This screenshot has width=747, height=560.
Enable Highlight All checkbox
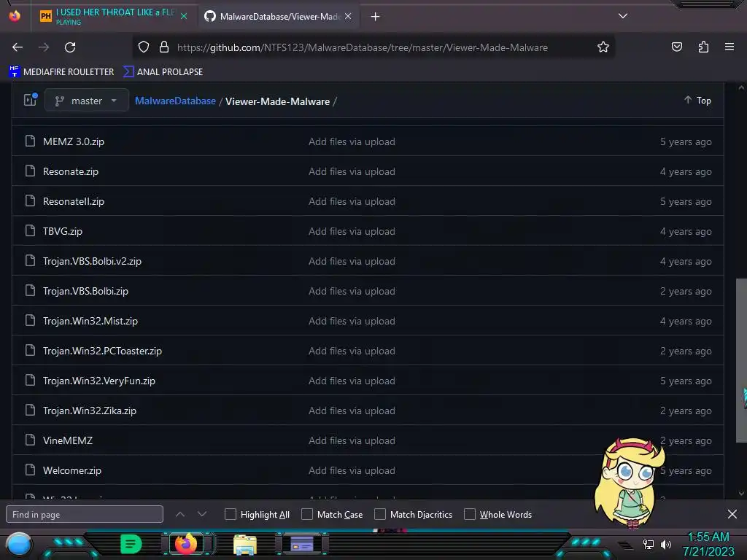click(x=231, y=514)
